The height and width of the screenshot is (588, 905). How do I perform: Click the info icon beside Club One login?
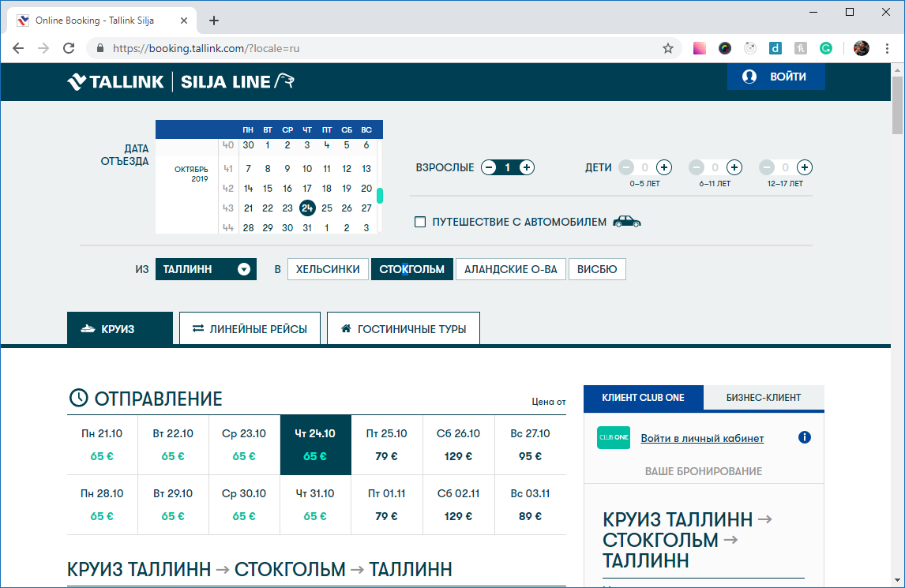click(x=805, y=437)
